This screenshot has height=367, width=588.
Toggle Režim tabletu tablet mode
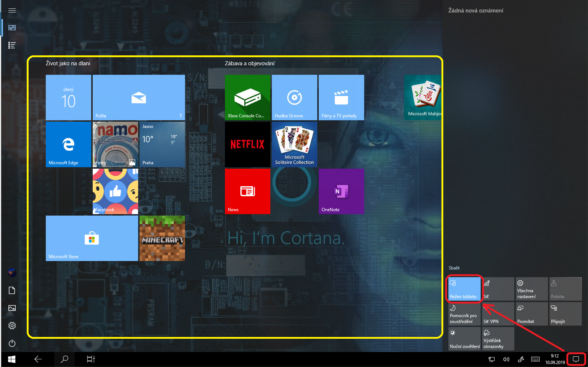(x=465, y=289)
